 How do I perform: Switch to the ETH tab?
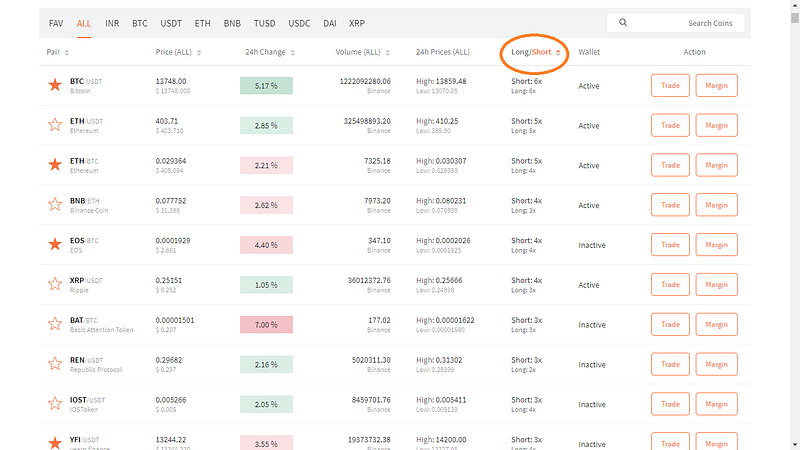click(x=203, y=23)
